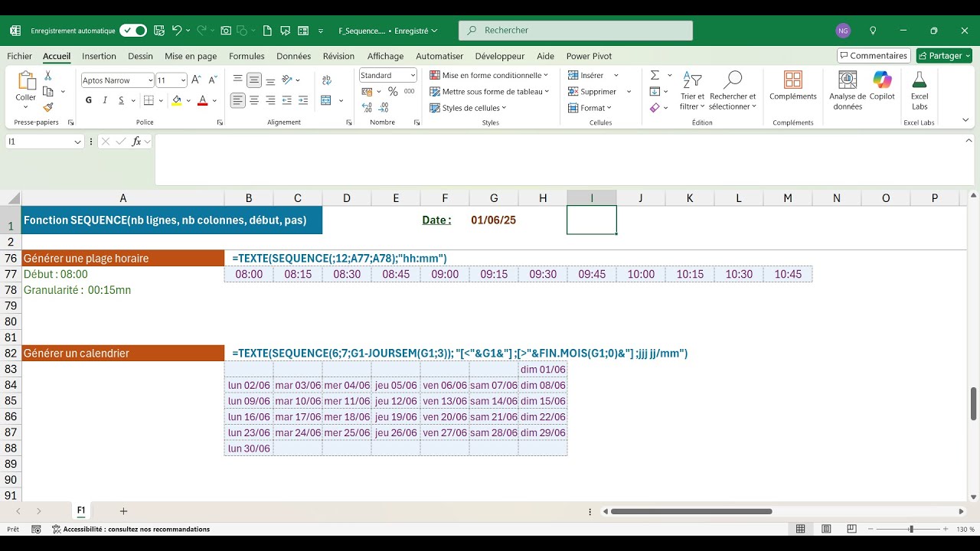Click the insert function fx icon
980x551 pixels.
pos(136,142)
